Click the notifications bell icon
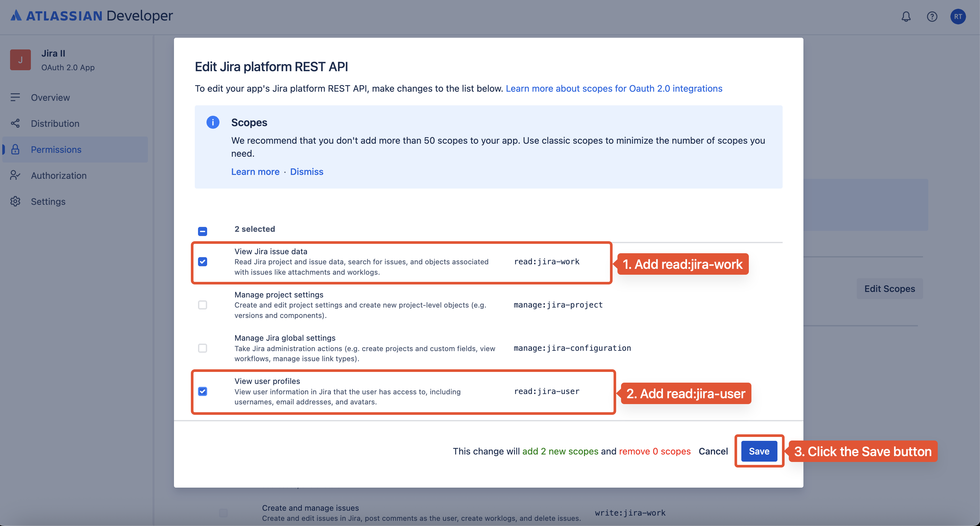The width and height of the screenshot is (980, 526). point(906,16)
